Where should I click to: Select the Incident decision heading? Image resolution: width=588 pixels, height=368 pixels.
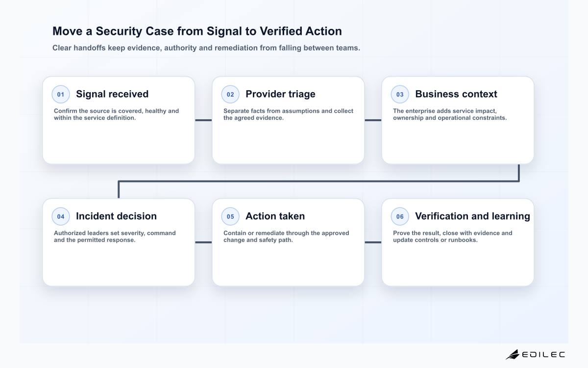[x=116, y=216]
